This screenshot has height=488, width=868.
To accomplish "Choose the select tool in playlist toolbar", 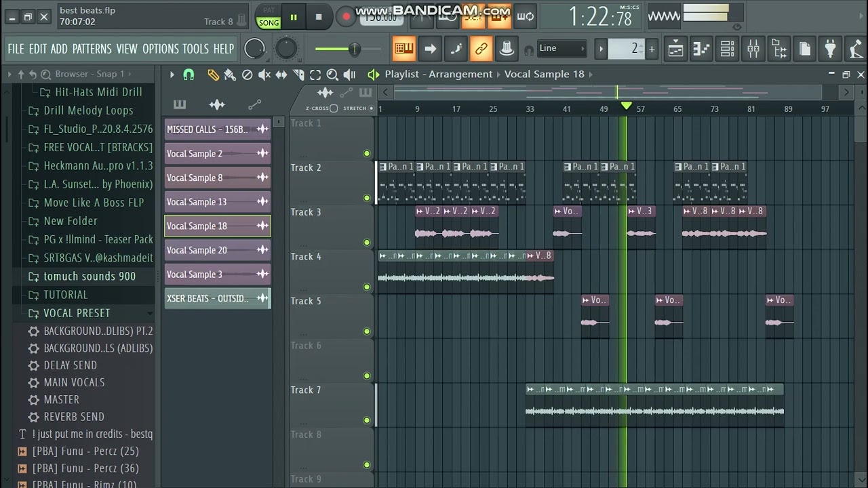I will (x=315, y=75).
